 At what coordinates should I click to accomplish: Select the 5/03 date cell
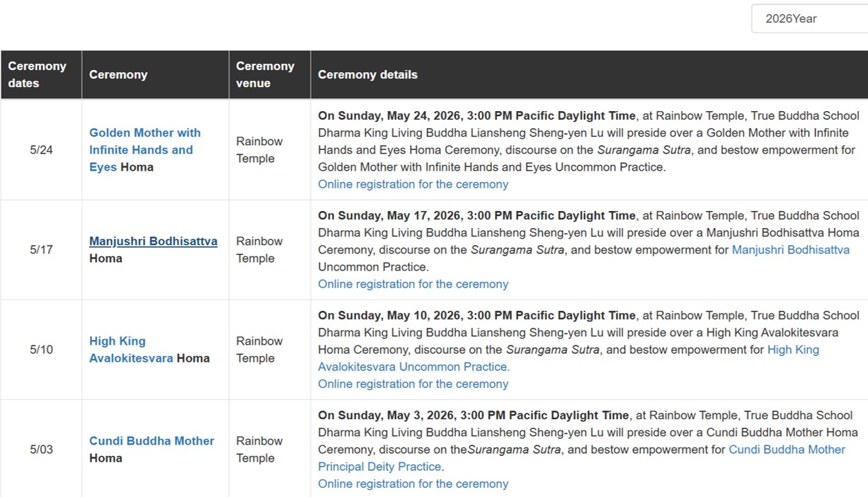point(41,450)
